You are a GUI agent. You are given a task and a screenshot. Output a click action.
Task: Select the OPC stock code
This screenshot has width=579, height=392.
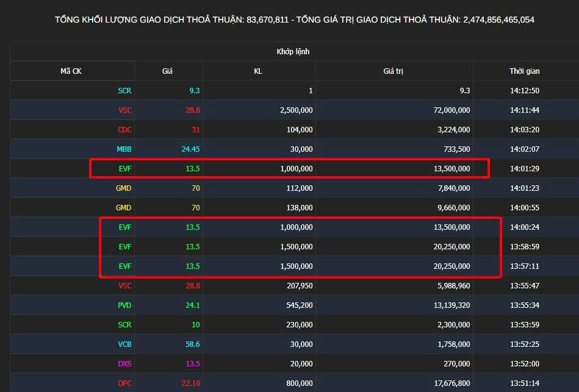click(x=124, y=383)
